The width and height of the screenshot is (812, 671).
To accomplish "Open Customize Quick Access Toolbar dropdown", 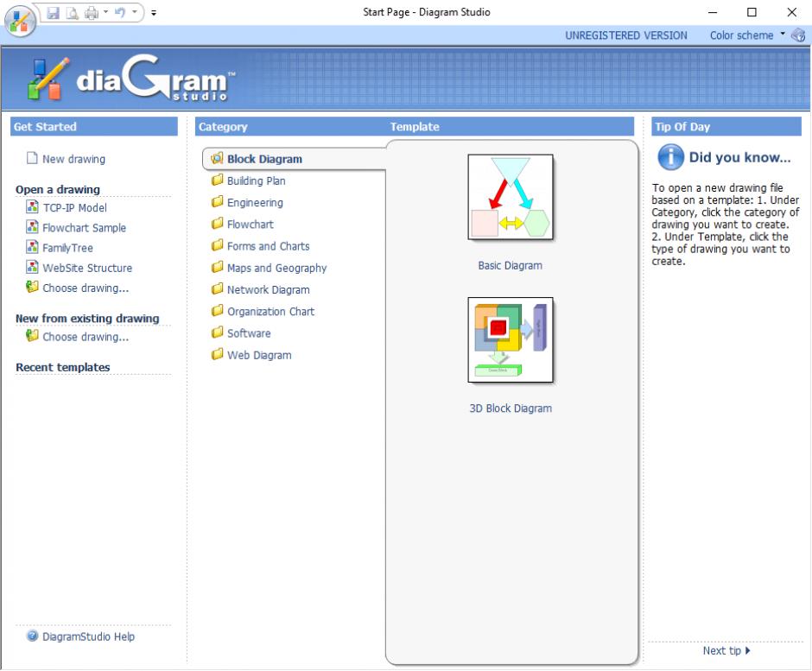I will [x=154, y=13].
